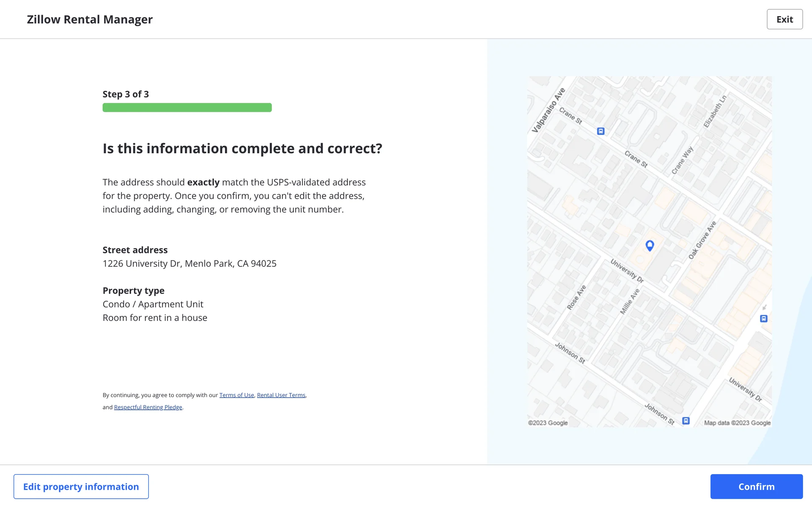The height and width of the screenshot is (508, 812).
Task: Exit the rental listing setup
Action: pos(785,19)
